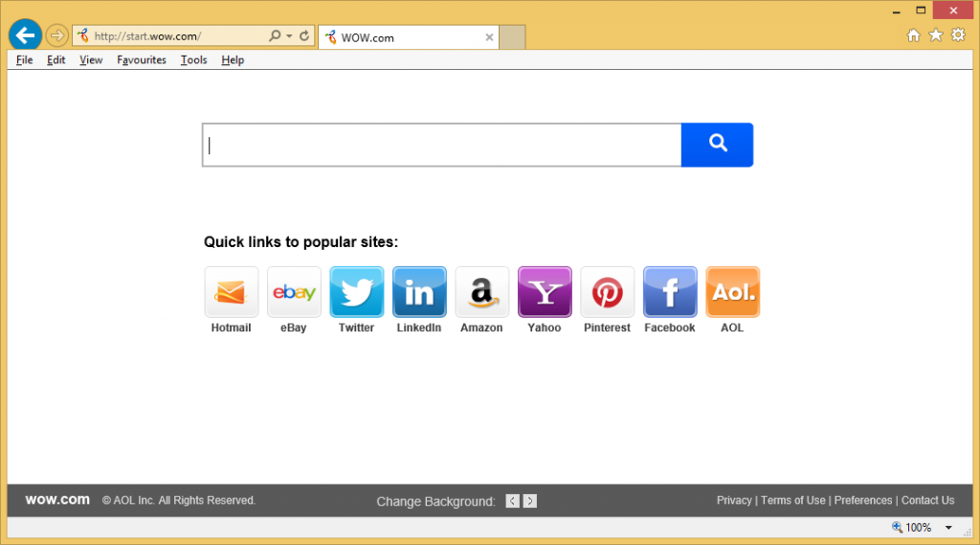Click the browser Back arrow button

(x=25, y=35)
